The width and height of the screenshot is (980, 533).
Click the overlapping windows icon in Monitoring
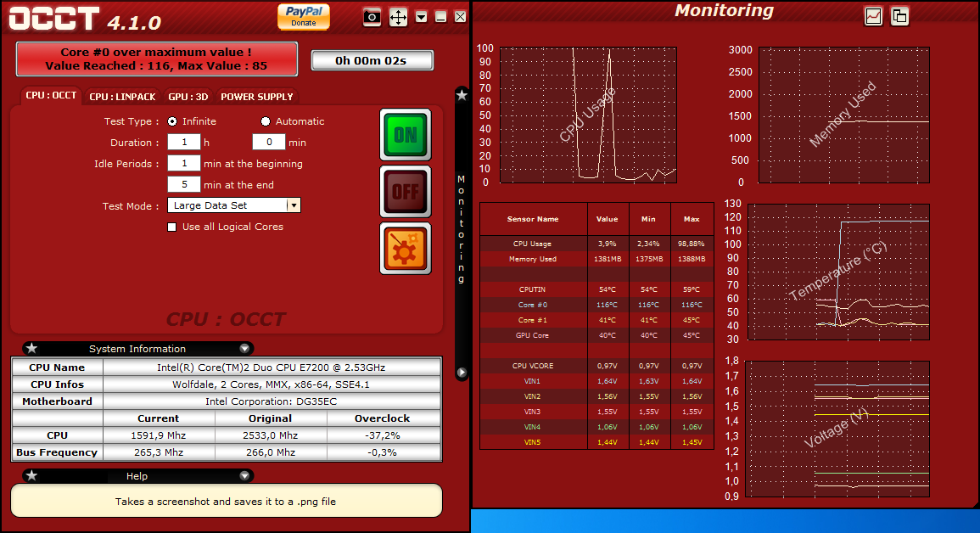(x=899, y=16)
